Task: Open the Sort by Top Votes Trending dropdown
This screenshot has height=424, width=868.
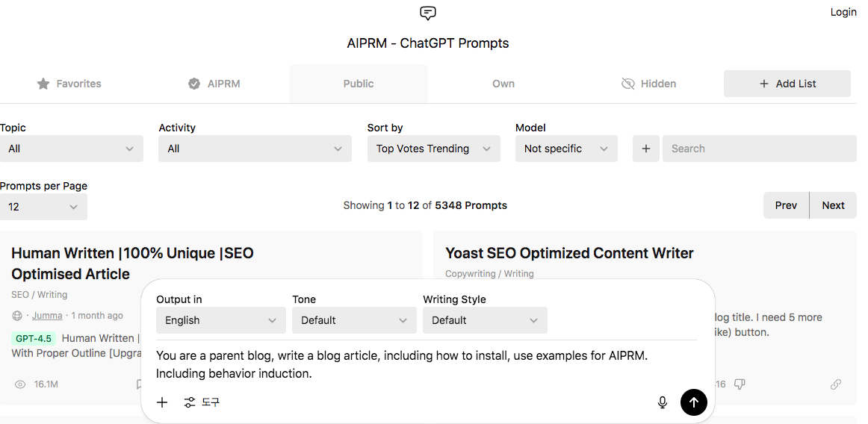Action: pyautogui.click(x=433, y=149)
